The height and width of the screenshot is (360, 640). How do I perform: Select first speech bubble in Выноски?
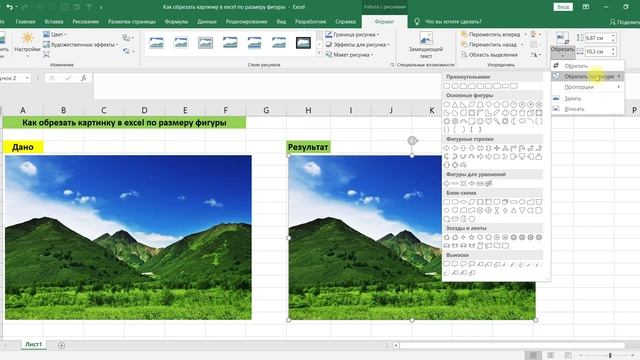pyautogui.click(x=447, y=264)
